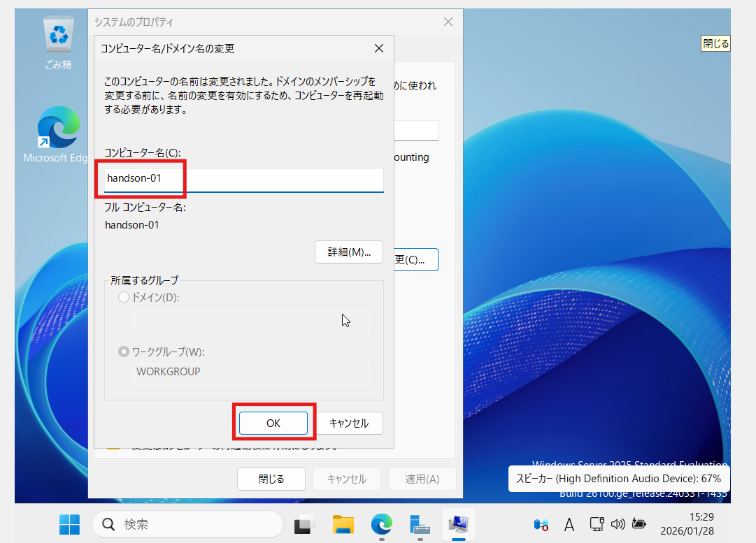The image size is (756, 543).
Task: Open Edge browser in the taskbar
Action: 381,524
